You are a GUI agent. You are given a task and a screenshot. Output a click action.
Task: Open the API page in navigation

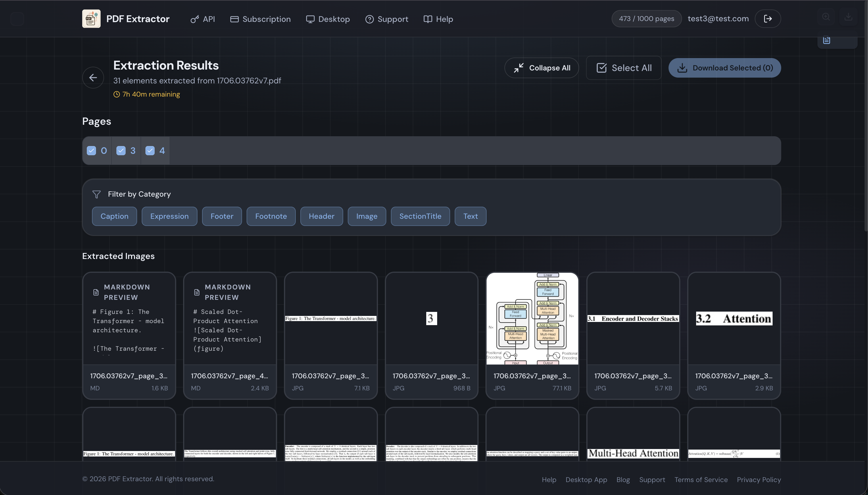(203, 19)
